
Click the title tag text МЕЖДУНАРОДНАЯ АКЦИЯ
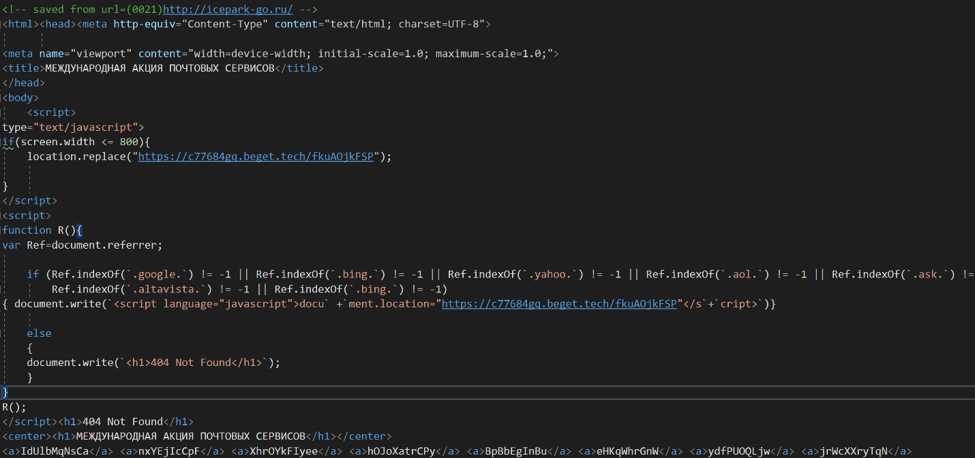[x=159, y=68]
